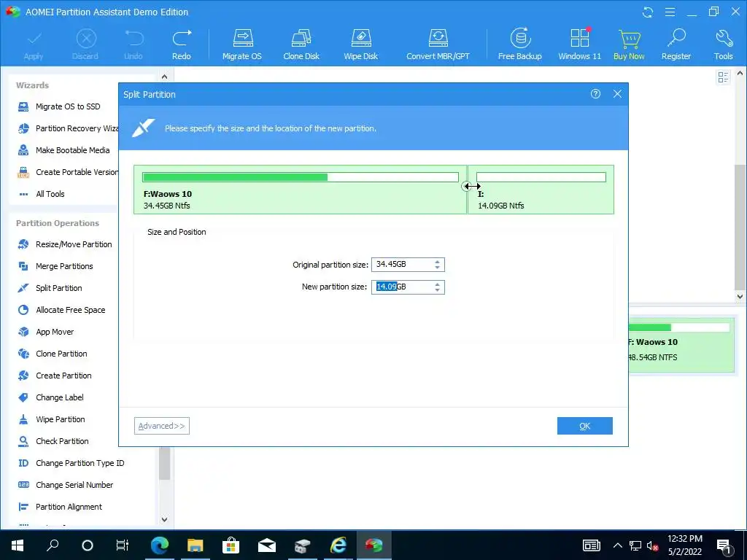Click the Buy Now cart icon
Screen dimensions: 747x560
coord(629,44)
